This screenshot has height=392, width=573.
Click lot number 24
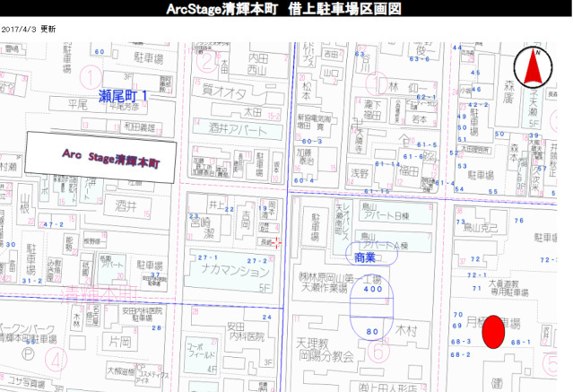coord(266,317)
